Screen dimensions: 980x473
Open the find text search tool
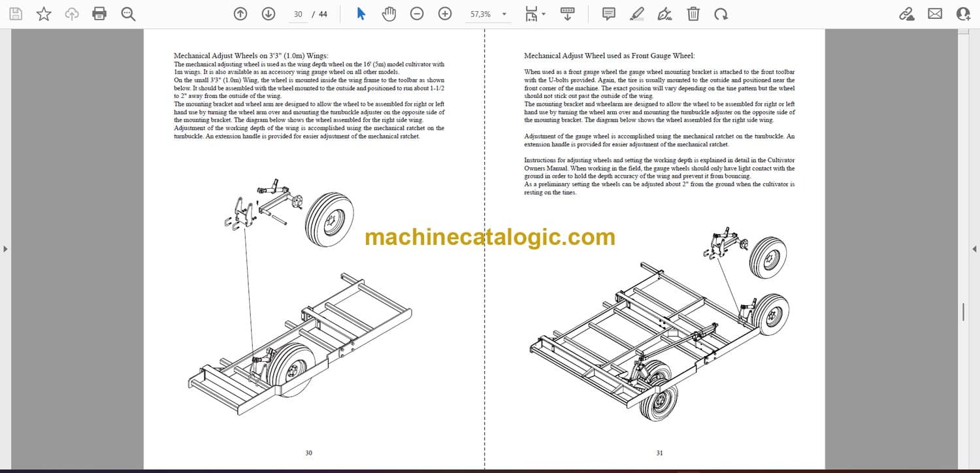tap(128, 14)
